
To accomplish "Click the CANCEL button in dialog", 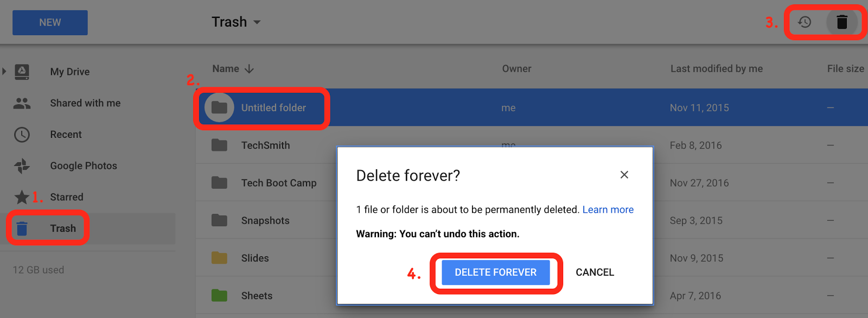I will click(x=595, y=272).
